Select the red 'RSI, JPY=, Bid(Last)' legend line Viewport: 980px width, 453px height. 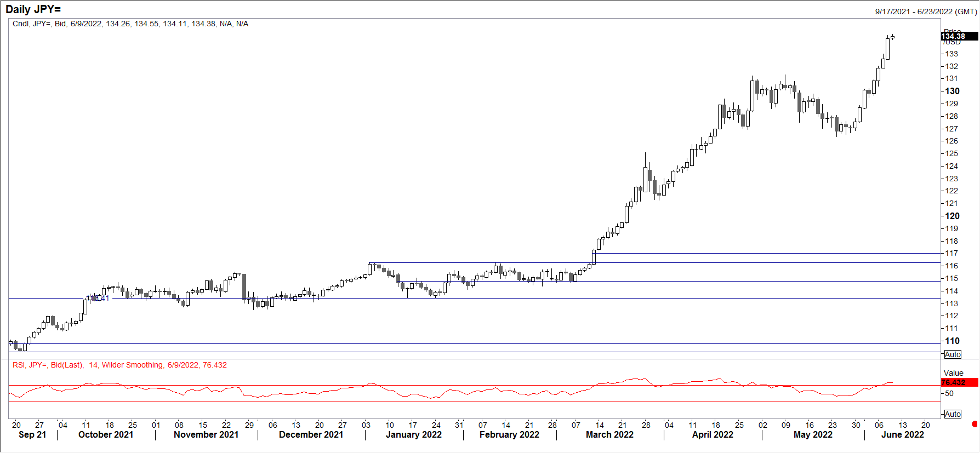point(119,365)
